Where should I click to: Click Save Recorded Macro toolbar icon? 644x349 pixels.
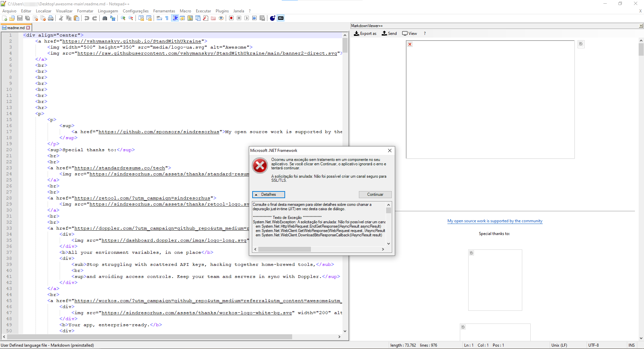(x=262, y=18)
